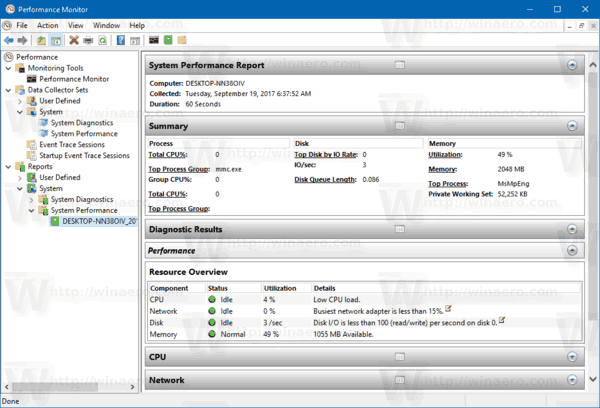
Task: Click green status icon for Memory row
Action: click(212, 334)
